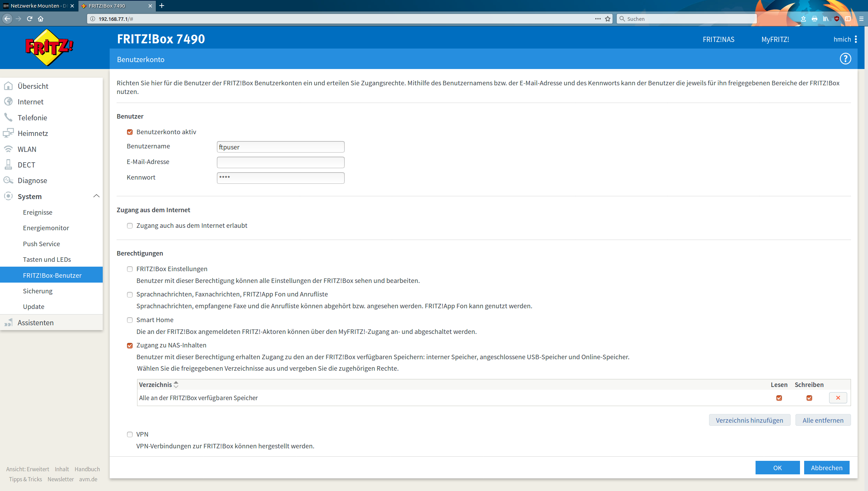Open Heimnetz in the sidebar
This screenshot has height=491, width=868.
pyautogui.click(x=33, y=133)
